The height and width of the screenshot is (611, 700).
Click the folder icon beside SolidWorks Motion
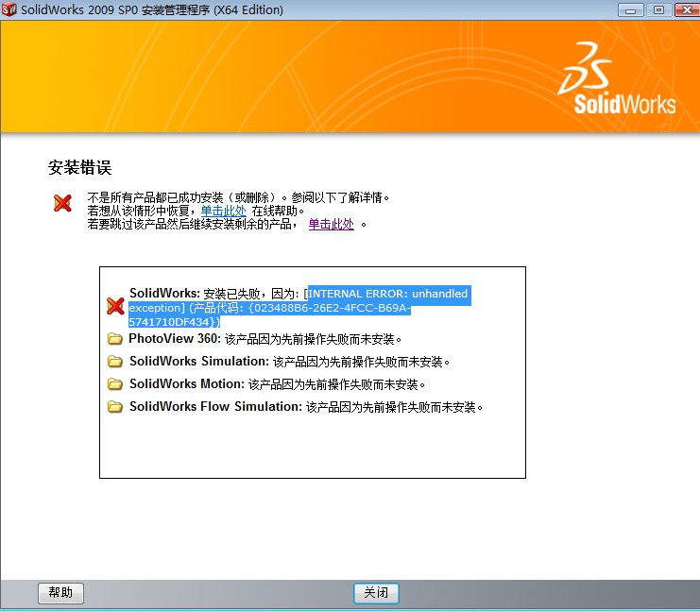coord(114,383)
